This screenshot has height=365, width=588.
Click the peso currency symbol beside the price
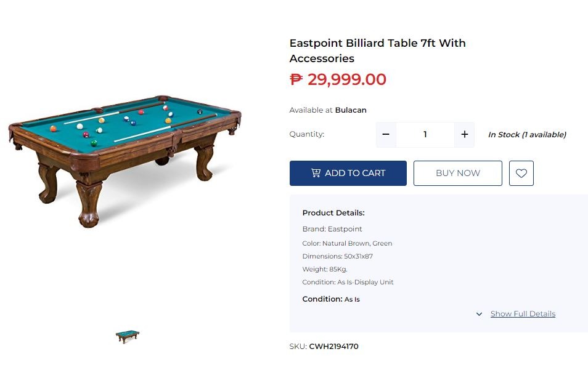tap(295, 79)
